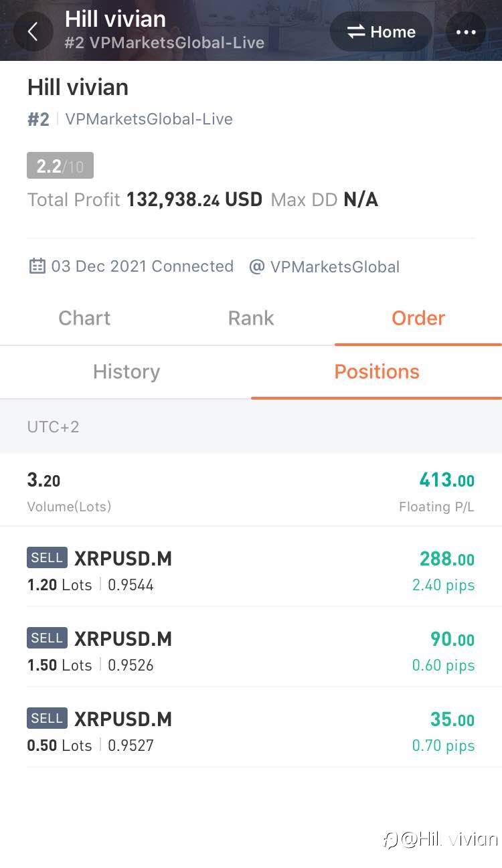Tap the calendar icon beside connection date

click(37, 266)
